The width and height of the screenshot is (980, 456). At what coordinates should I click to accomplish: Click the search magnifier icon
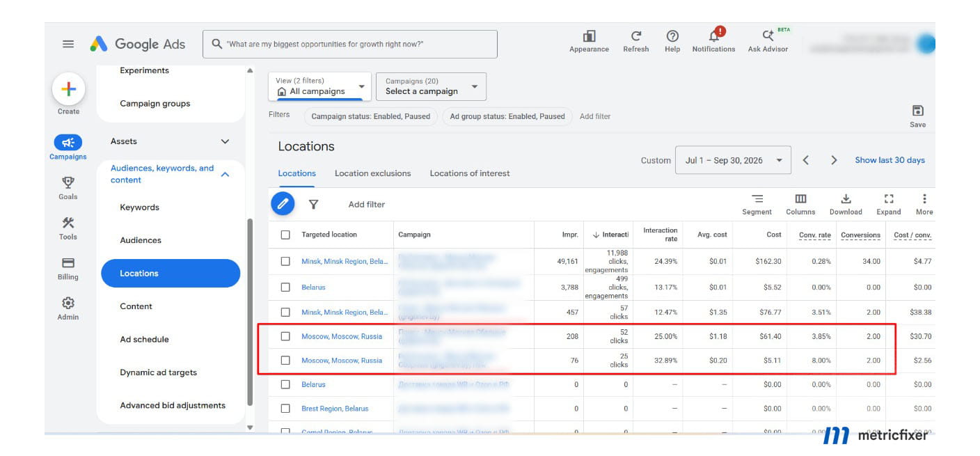pyautogui.click(x=216, y=44)
